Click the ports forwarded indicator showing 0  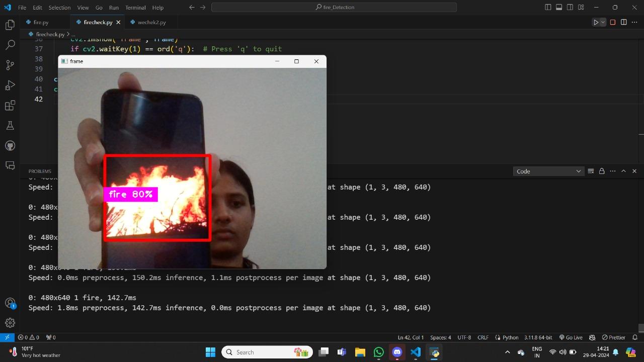tap(51, 337)
